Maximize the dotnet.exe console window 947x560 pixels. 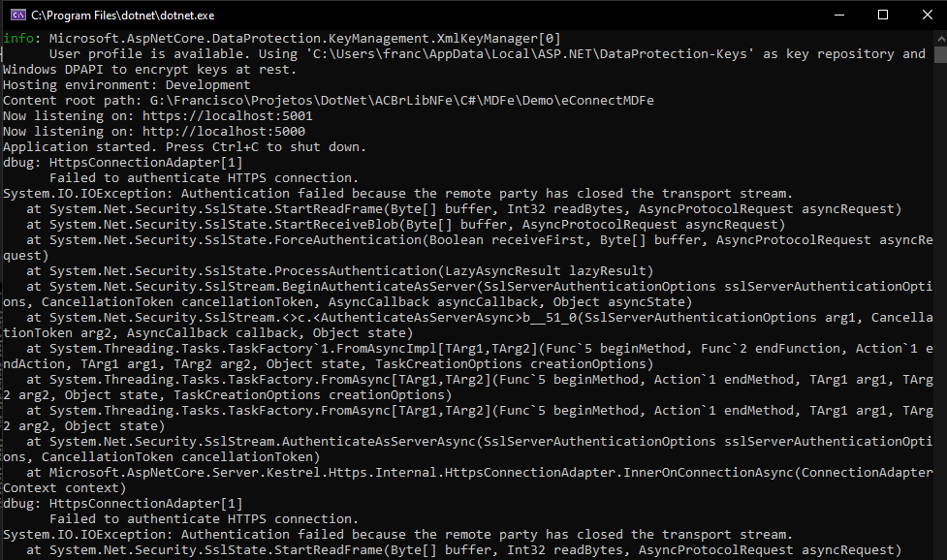pyautogui.click(x=883, y=16)
